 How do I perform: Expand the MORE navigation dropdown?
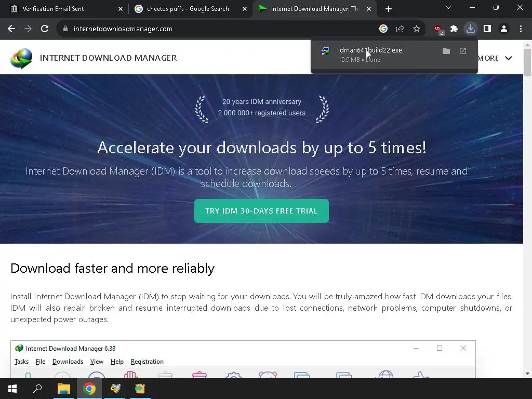coord(495,58)
